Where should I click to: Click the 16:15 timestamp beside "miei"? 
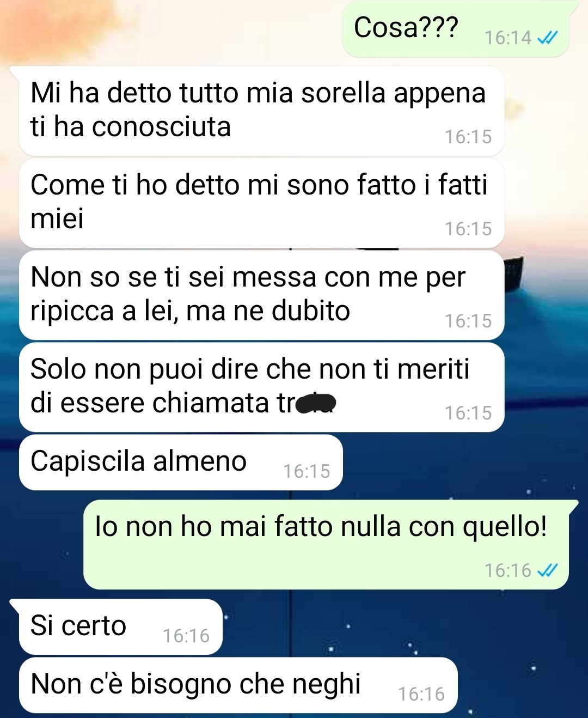pyautogui.click(x=468, y=229)
